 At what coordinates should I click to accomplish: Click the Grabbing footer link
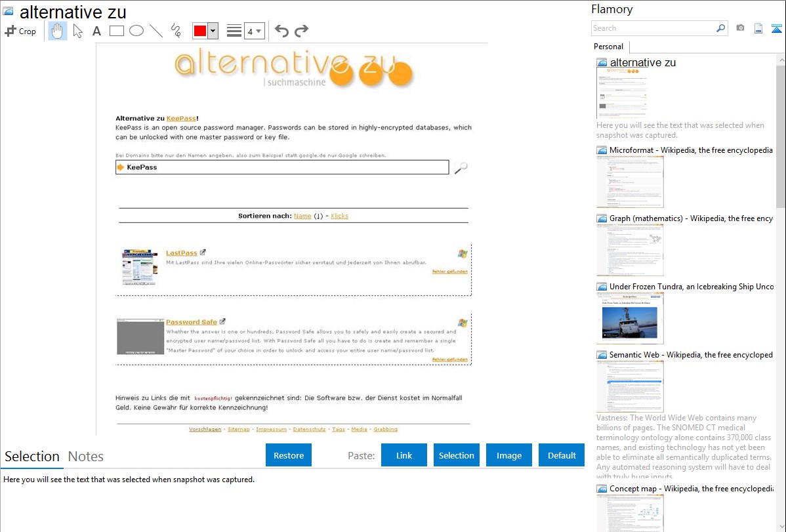click(x=386, y=429)
